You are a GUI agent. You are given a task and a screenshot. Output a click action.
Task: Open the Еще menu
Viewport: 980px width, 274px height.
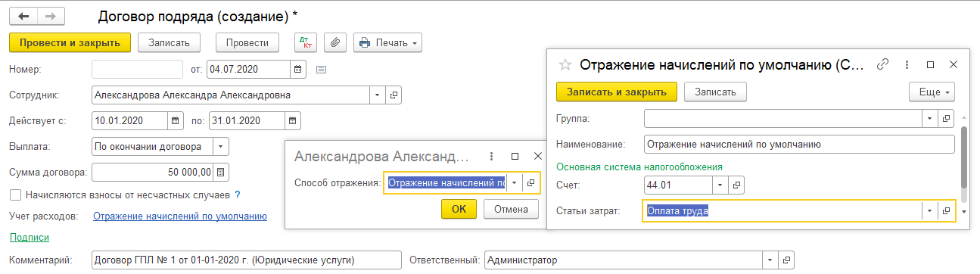[932, 92]
